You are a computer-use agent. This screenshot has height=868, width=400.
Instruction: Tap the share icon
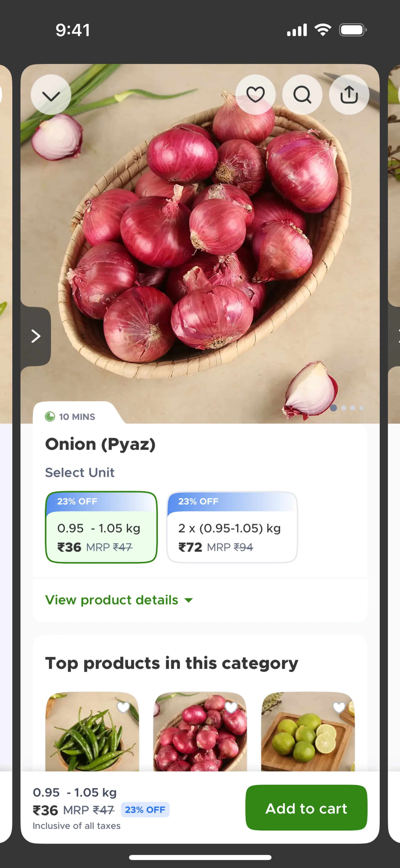349,94
